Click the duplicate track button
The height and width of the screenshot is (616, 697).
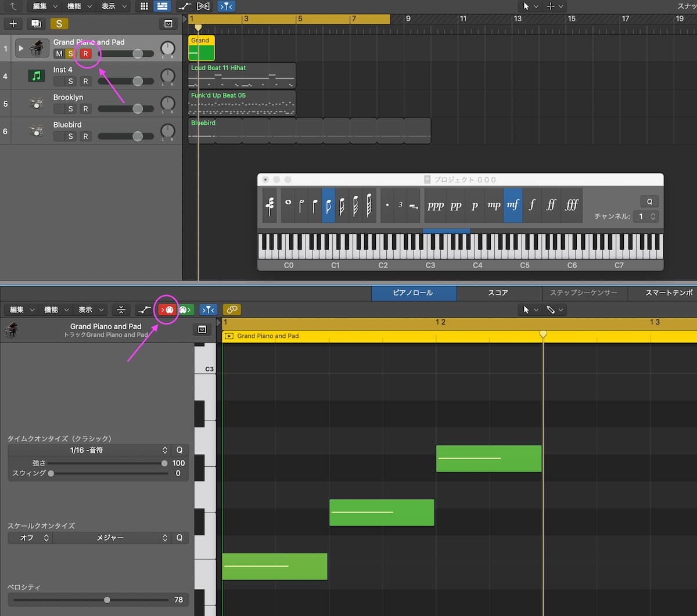pos(36,24)
